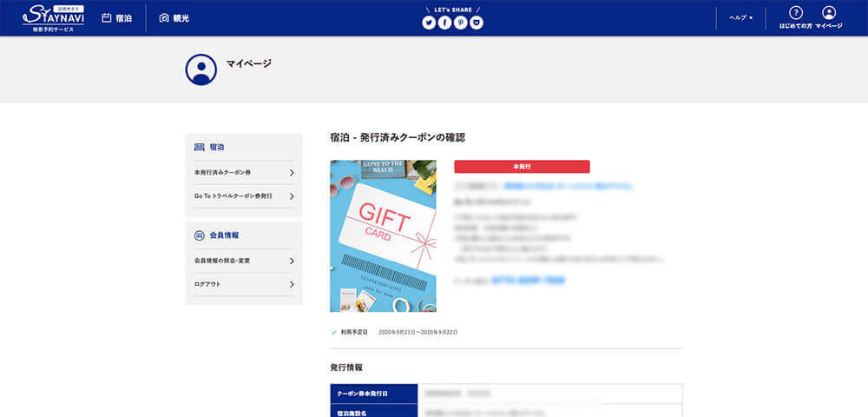Open the はじめての方 help icon

coord(795,17)
